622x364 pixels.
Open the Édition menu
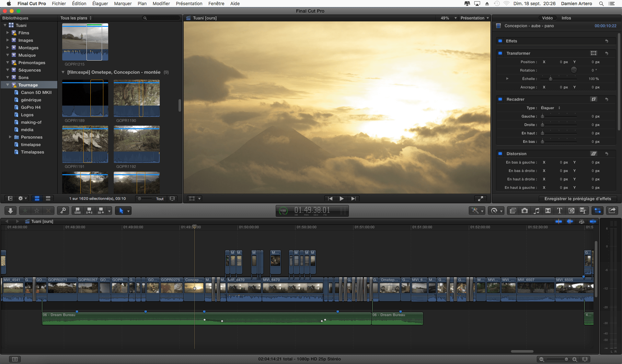[79, 4]
